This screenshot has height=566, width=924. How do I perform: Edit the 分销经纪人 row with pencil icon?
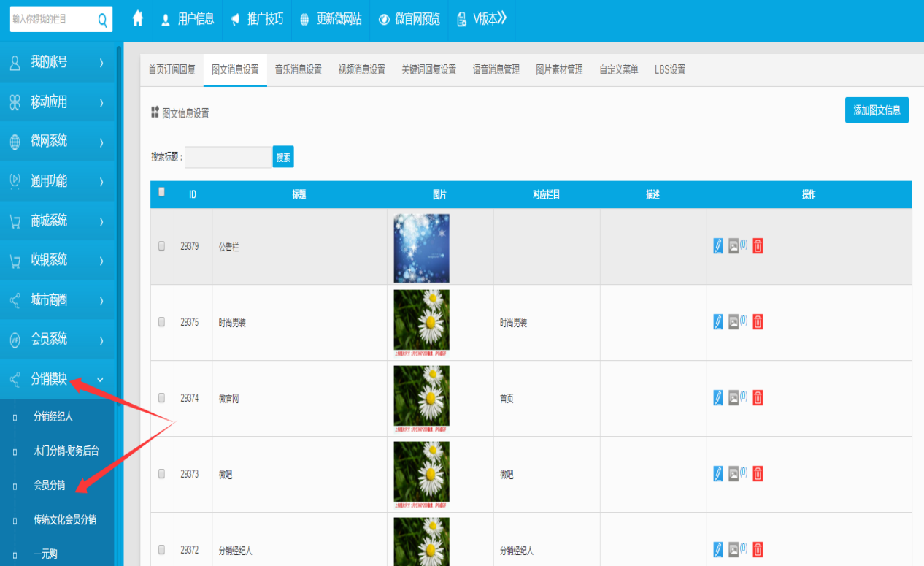point(718,550)
